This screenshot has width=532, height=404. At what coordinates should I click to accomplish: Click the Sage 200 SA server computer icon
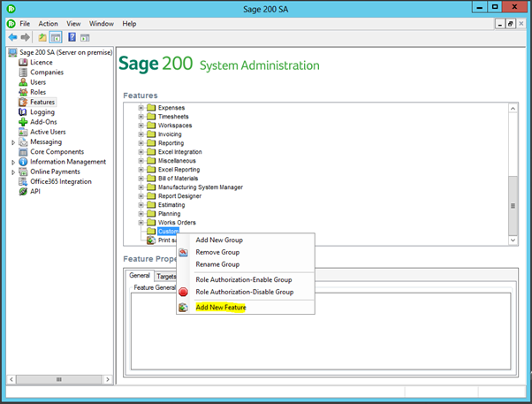click(13, 52)
